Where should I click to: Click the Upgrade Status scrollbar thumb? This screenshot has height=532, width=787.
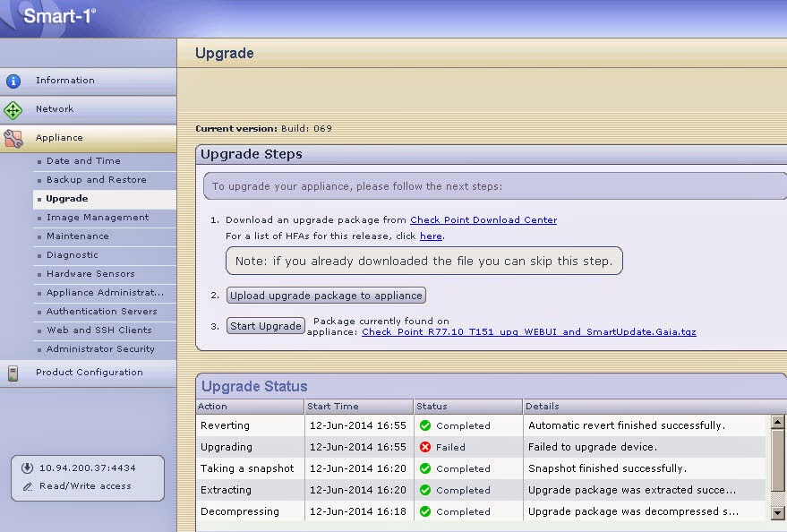click(777, 460)
